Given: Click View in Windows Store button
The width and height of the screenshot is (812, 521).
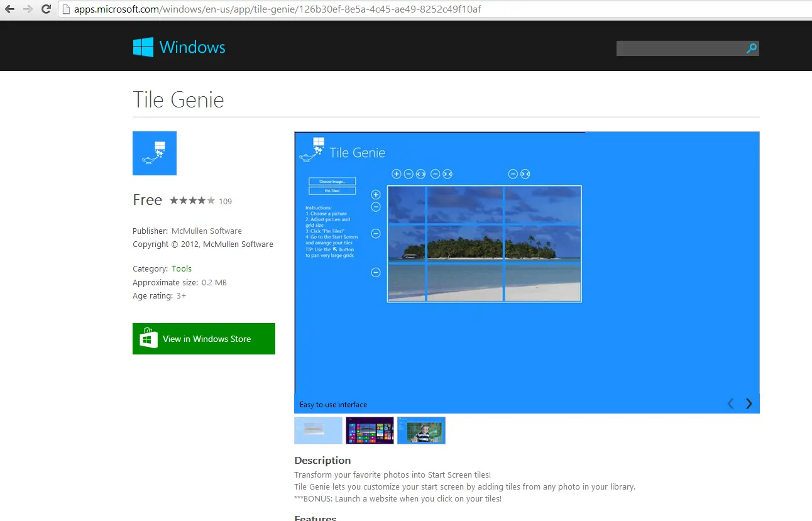Looking at the screenshot, I should point(204,339).
